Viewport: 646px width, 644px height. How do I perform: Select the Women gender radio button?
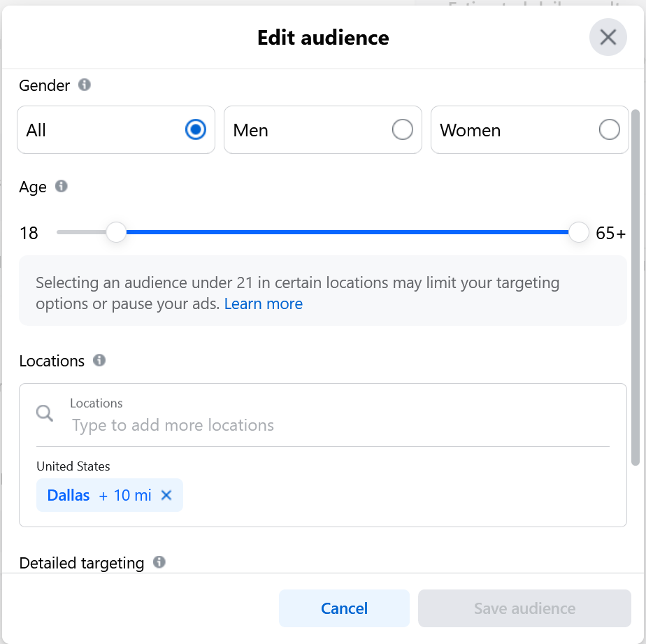609,130
